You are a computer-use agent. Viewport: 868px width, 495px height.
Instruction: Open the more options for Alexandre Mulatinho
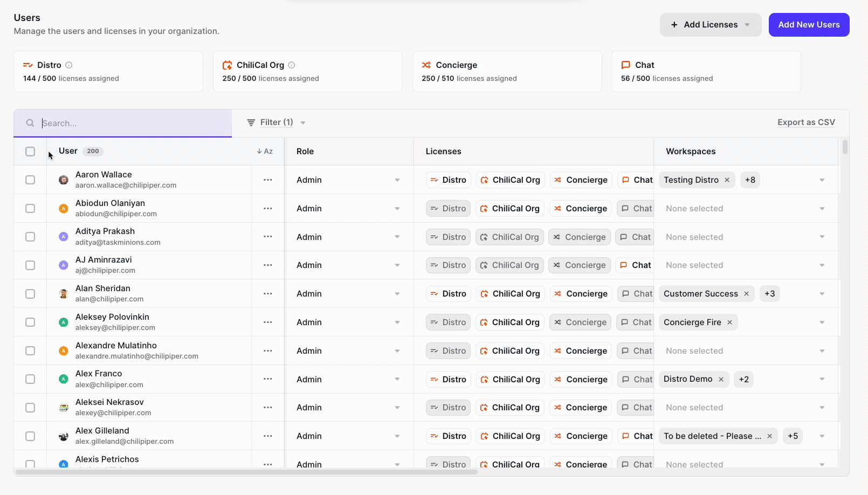(x=268, y=350)
